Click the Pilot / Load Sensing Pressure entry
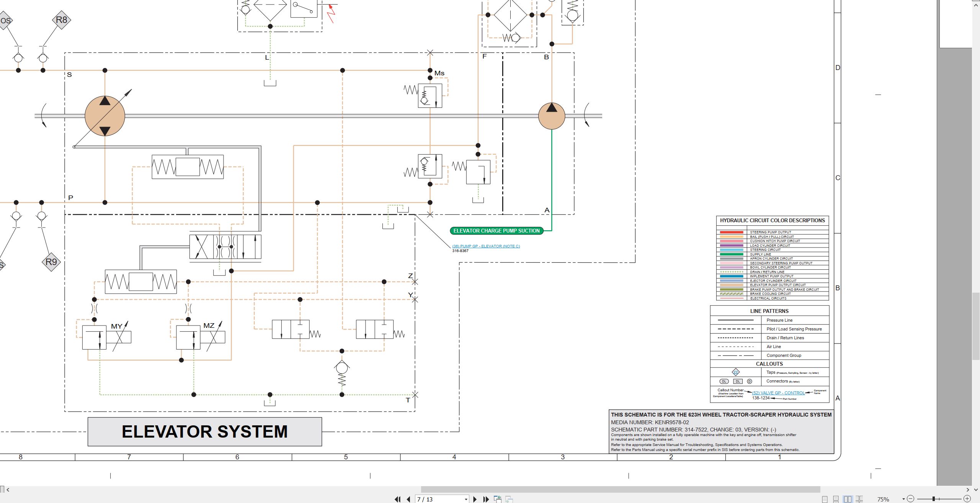Image resolution: width=980 pixels, height=503 pixels. click(794, 329)
